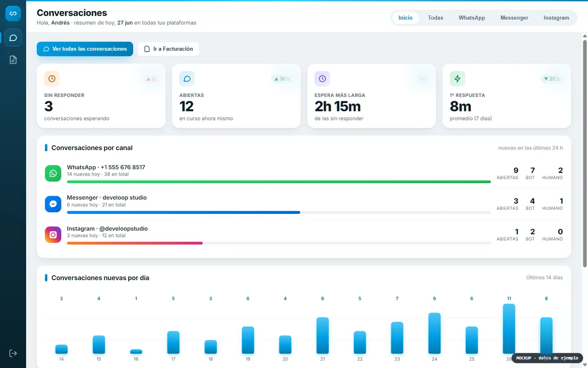Click the 8m first response value
The width and height of the screenshot is (588, 368).
pyautogui.click(x=461, y=107)
